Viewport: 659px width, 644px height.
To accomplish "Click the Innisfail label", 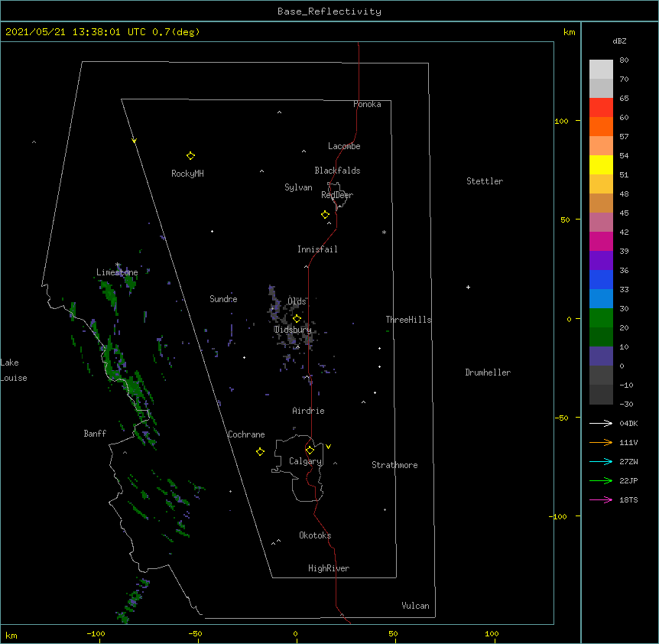I will tap(317, 249).
